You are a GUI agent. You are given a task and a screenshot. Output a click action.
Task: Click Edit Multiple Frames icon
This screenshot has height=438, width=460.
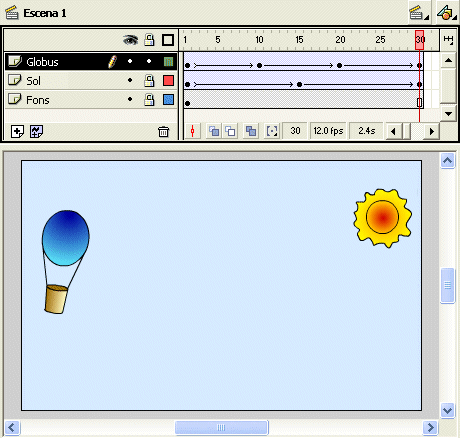(x=251, y=131)
